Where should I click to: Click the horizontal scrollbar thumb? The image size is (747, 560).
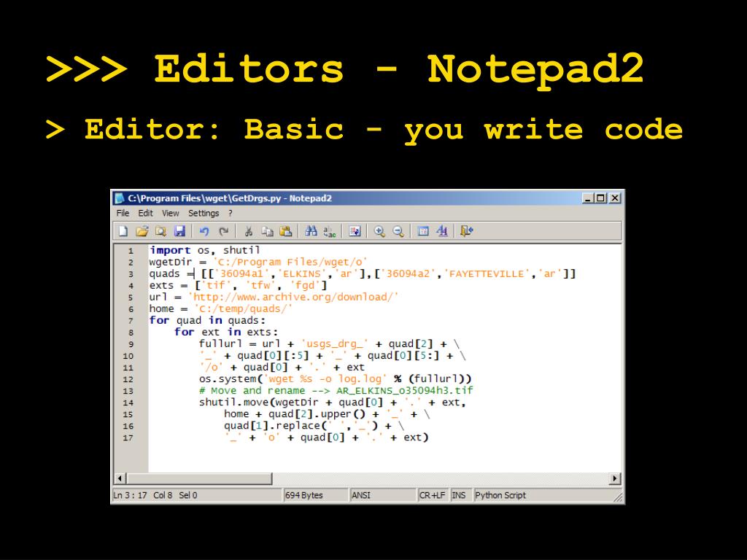tap(199, 478)
